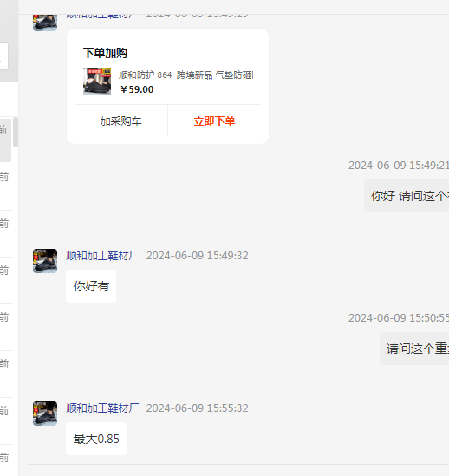449x476 pixels.
Task: Open seller avatar at top of chat
Action: pyautogui.click(x=45, y=23)
